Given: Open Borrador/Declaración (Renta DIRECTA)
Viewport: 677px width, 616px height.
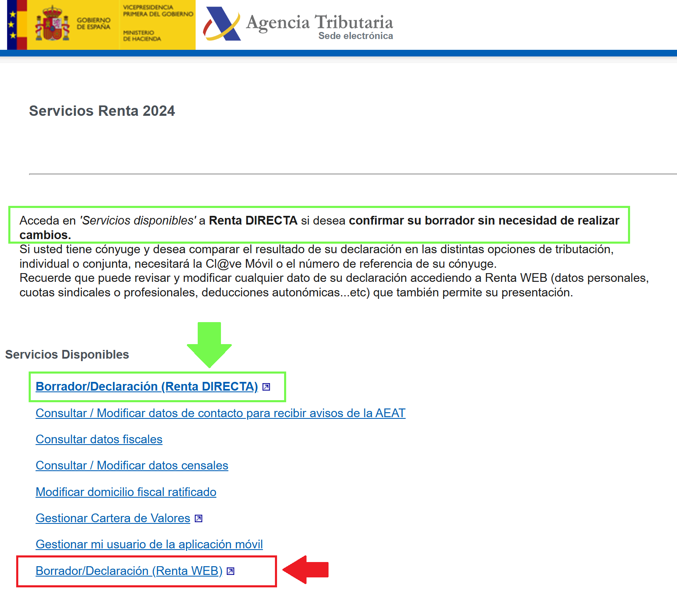Looking at the screenshot, I should click(146, 386).
